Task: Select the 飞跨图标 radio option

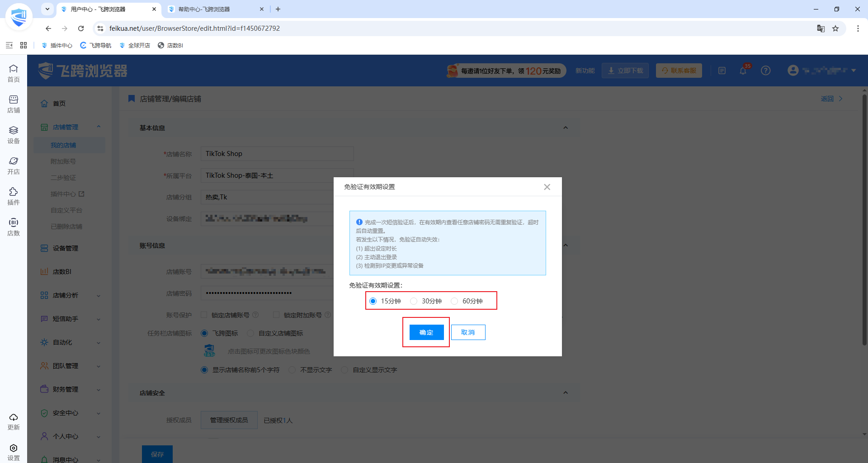Action: (204, 333)
